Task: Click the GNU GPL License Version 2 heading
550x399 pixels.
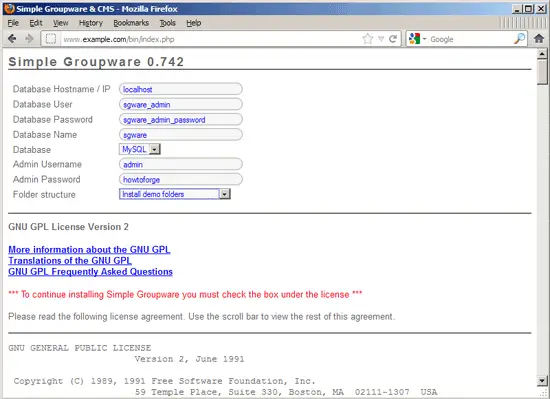Action: click(x=68, y=227)
